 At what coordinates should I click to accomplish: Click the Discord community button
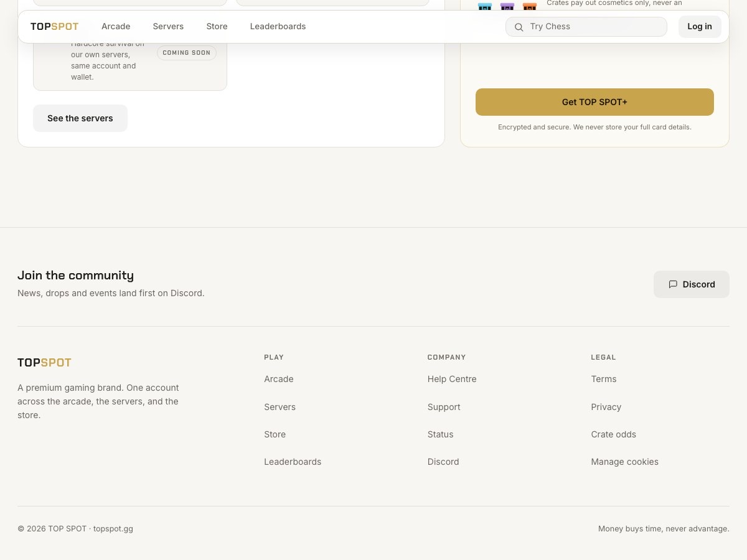click(x=692, y=284)
